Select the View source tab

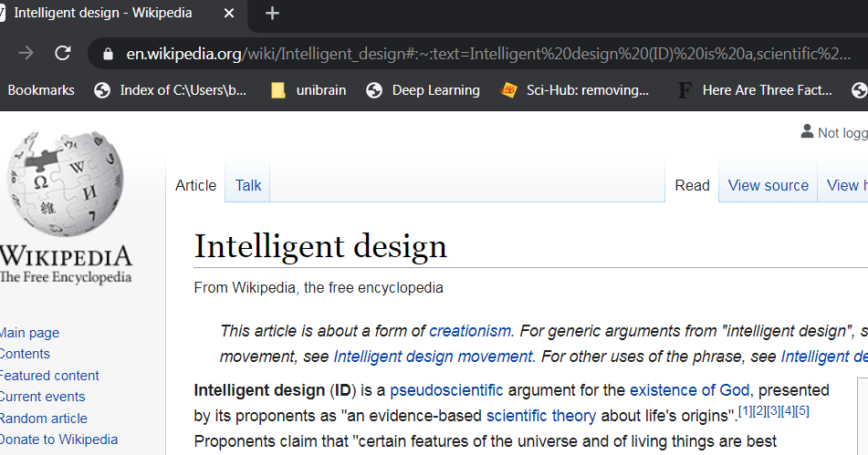click(x=768, y=185)
